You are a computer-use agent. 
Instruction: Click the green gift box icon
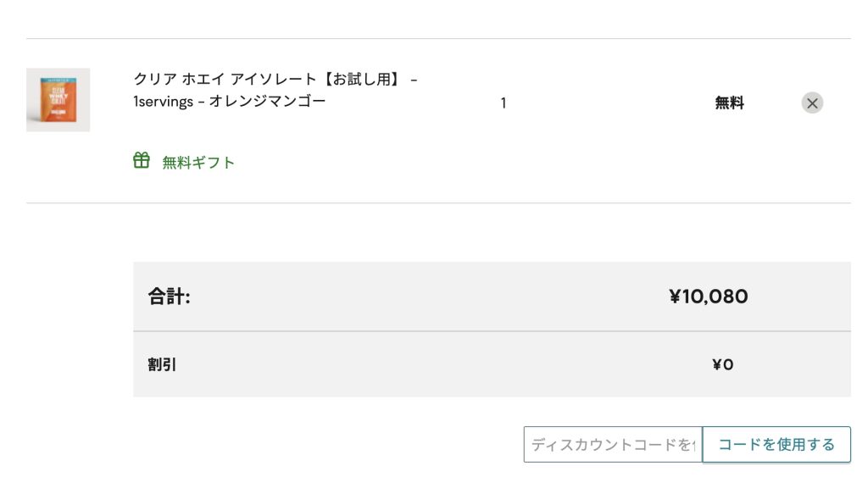click(142, 161)
